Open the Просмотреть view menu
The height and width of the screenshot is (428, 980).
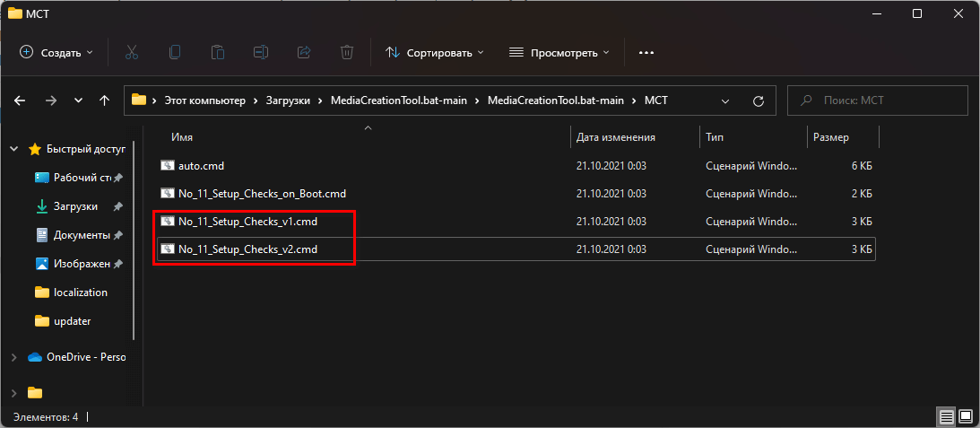pos(559,53)
